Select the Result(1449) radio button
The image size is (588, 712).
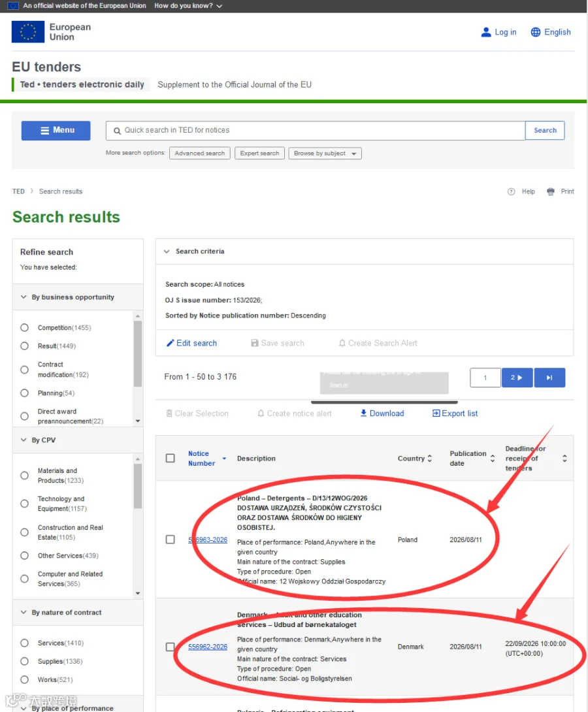coord(25,346)
